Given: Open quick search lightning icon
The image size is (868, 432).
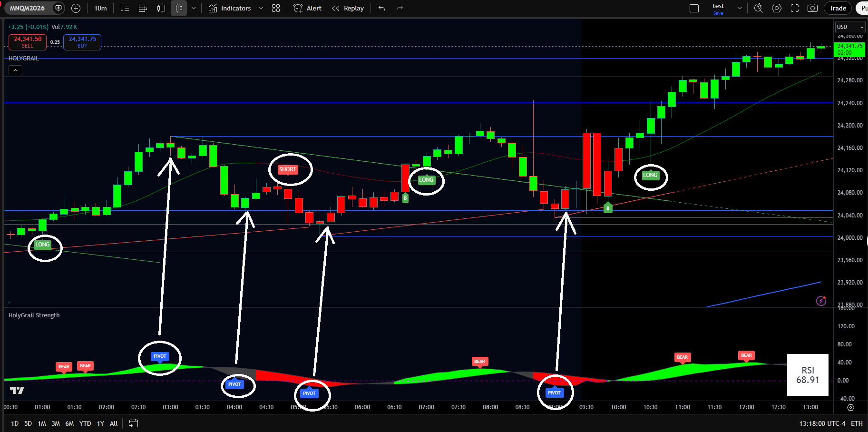Looking at the screenshot, I should (x=759, y=8).
